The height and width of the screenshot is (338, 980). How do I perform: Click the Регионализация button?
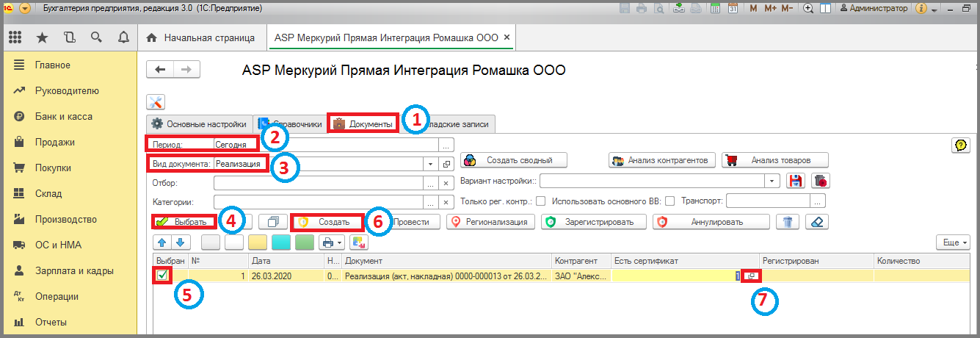point(490,222)
